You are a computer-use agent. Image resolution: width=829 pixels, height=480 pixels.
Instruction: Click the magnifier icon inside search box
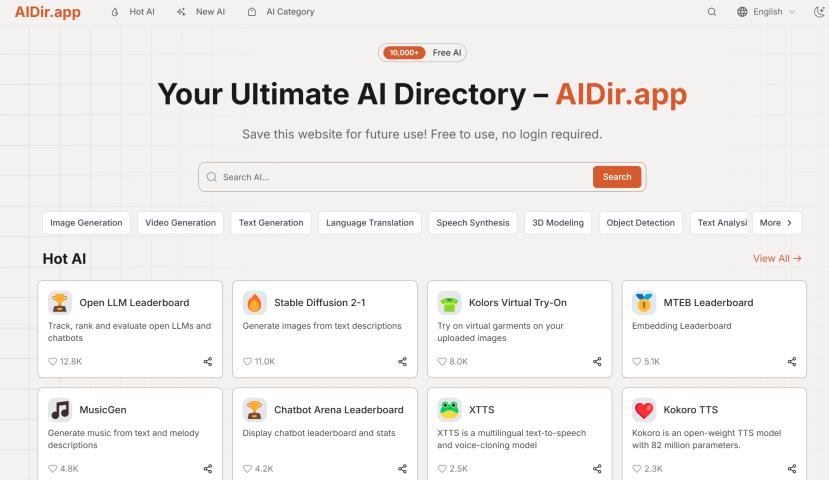point(211,177)
